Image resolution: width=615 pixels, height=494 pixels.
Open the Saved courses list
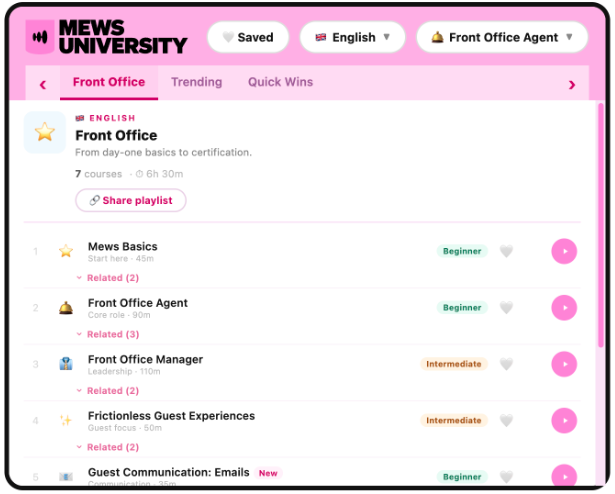248,37
